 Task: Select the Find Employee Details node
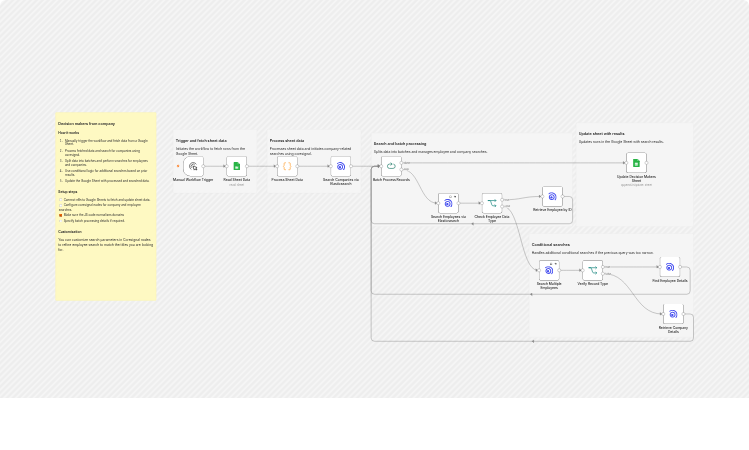[670, 267]
